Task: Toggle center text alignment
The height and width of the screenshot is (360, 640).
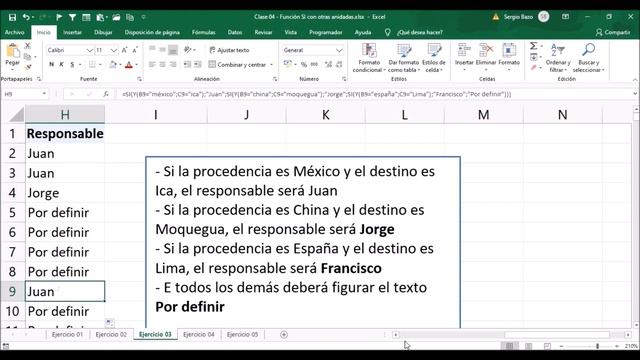Action: pos(162,64)
